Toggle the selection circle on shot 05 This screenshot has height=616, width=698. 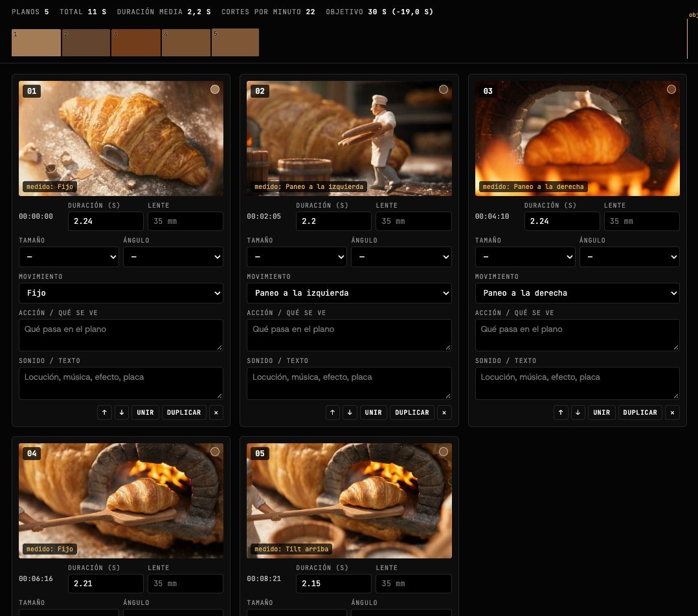444,452
